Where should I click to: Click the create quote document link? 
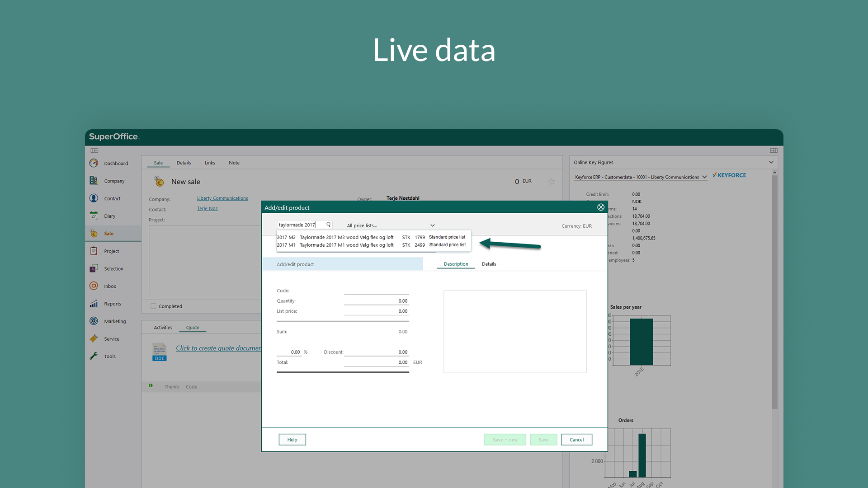point(218,348)
